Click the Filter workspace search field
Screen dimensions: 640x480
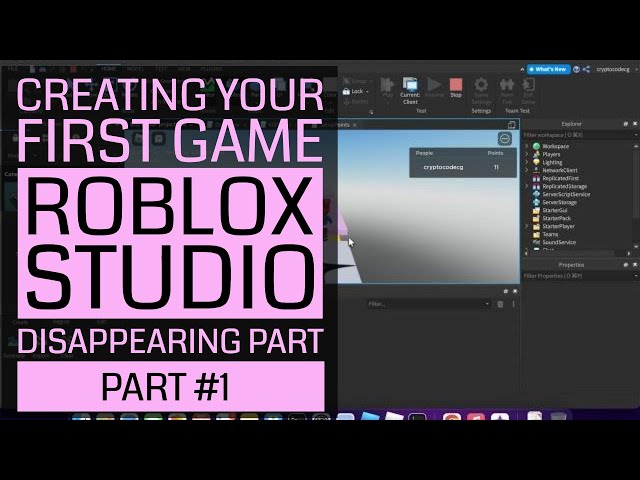[577, 135]
